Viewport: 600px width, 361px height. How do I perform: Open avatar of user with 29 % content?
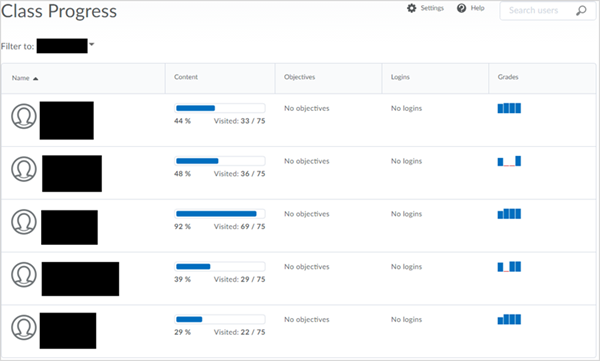click(x=24, y=327)
